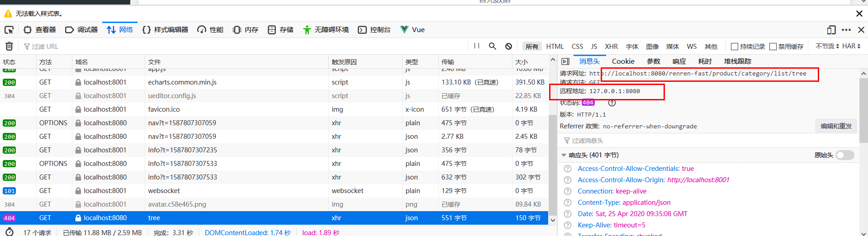This screenshot has height=236, width=868.
Task: Open request blocking icon
Action: point(508,46)
